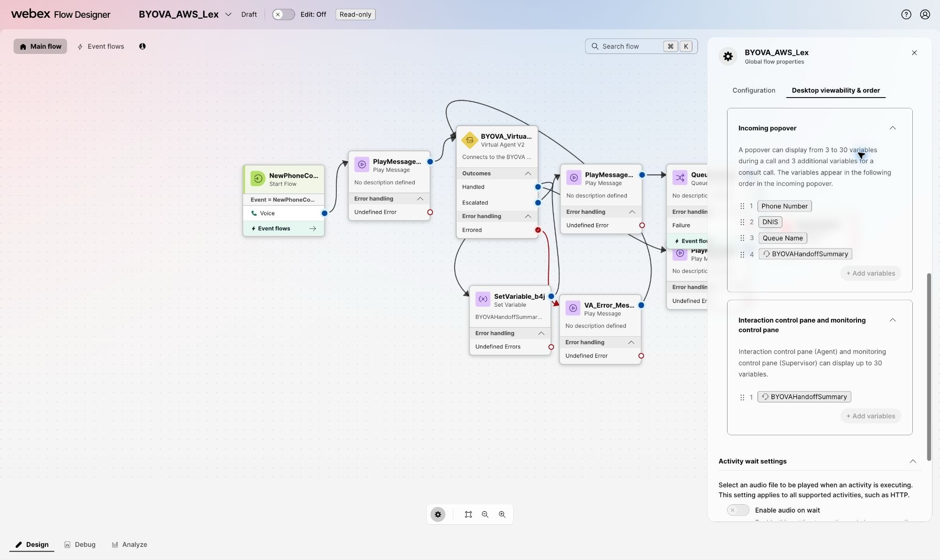Switch to Event flows tab
Screen dimensions: 940x560
[101, 46]
